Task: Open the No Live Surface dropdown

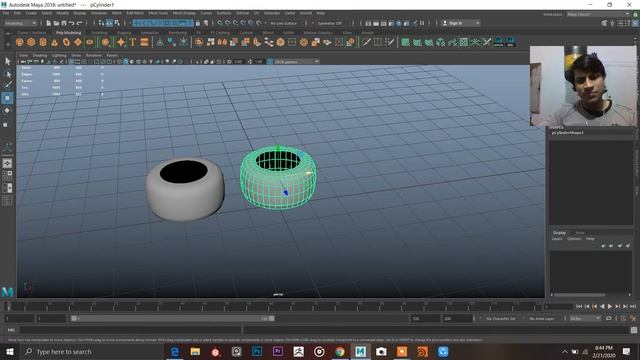Action: [x=285, y=23]
